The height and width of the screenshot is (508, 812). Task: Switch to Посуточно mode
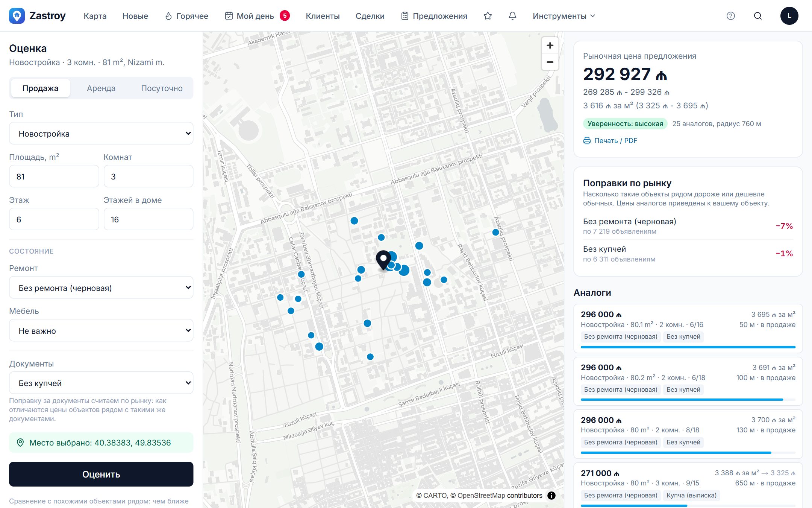click(x=162, y=88)
